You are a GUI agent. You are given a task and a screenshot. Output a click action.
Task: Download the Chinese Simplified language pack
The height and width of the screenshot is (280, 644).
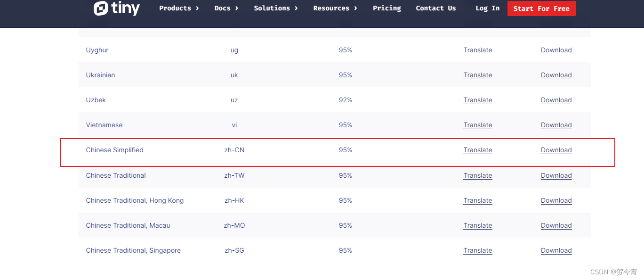click(x=556, y=150)
